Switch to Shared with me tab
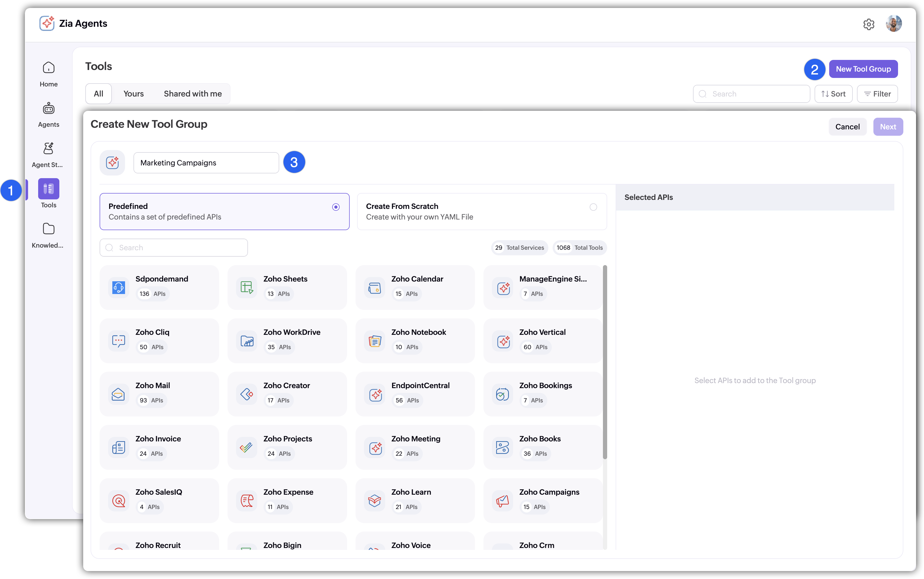This screenshot has width=924, height=579. (x=192, y=94)
